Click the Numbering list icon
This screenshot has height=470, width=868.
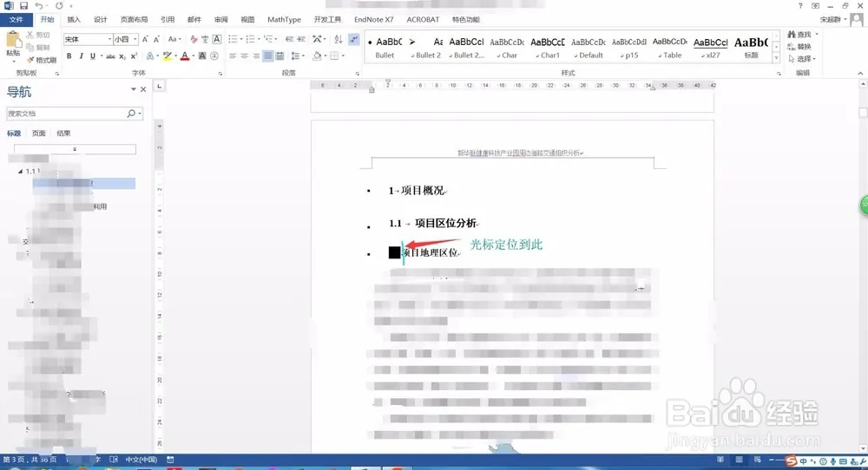250,39
